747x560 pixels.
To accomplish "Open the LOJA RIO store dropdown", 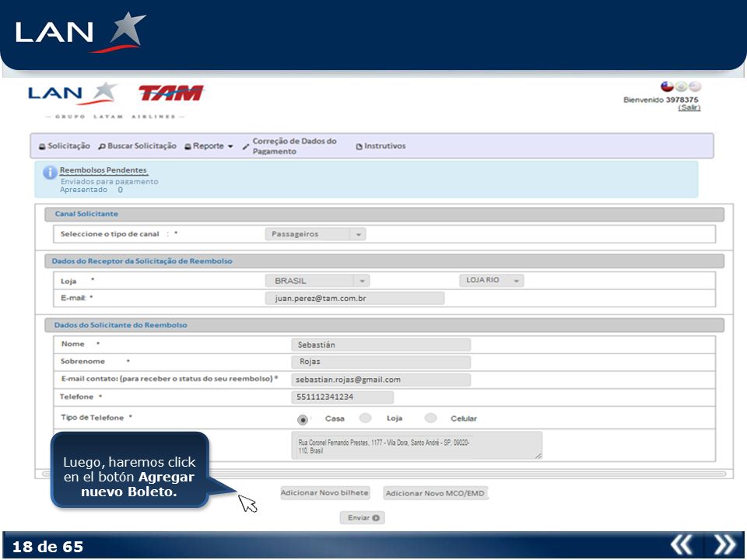I will 491,280.
